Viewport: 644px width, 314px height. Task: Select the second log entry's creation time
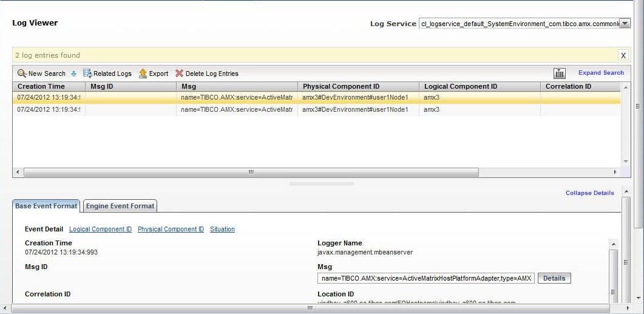49,110
